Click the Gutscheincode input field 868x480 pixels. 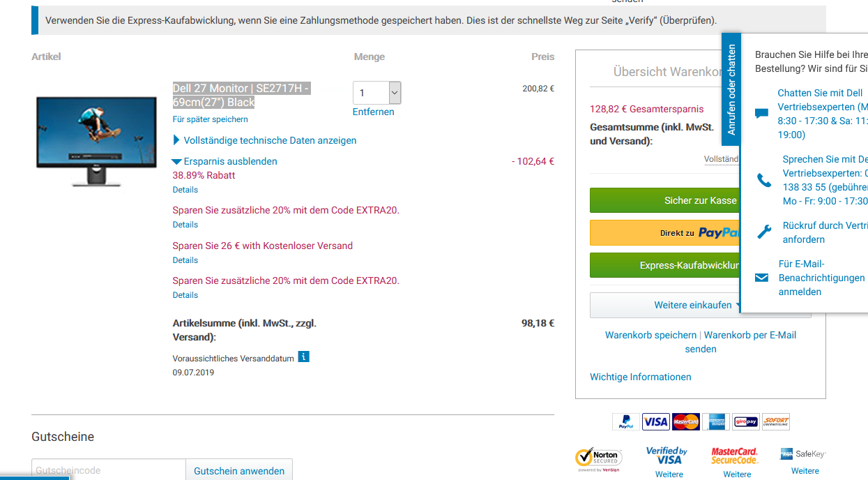[109, 470]
